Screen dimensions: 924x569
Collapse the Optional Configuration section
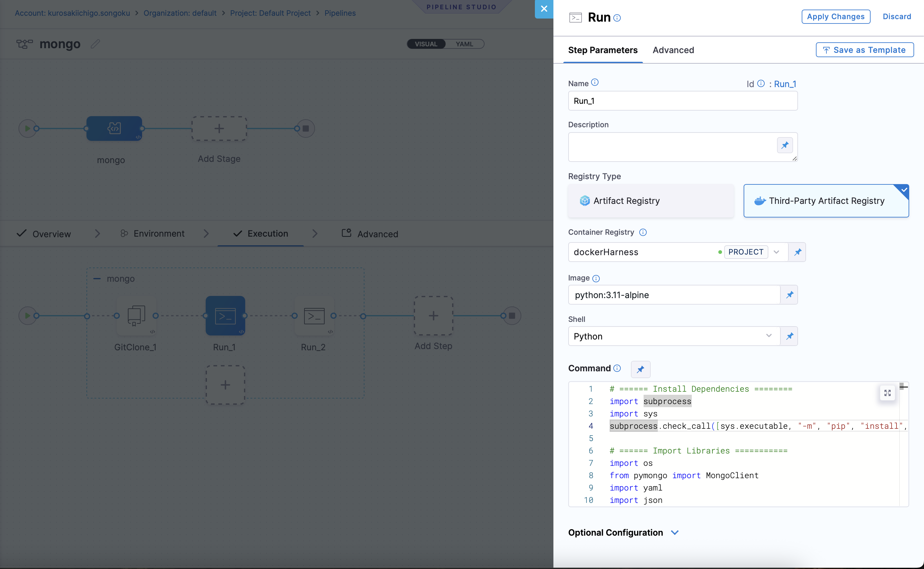[x=675, y=533]
